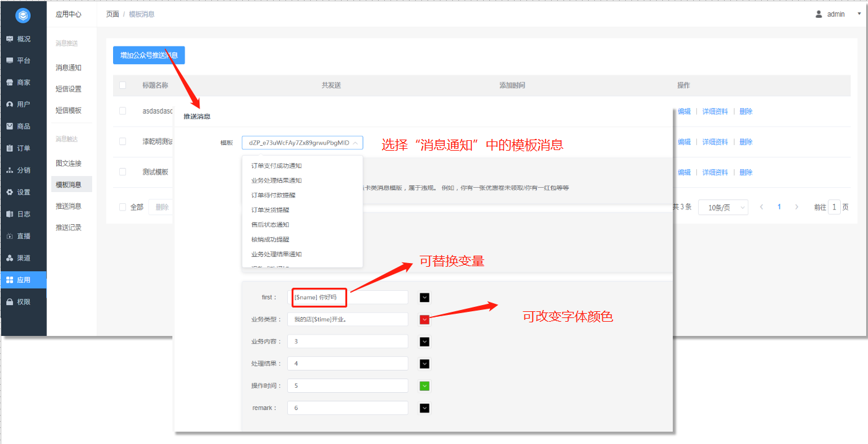868x444 pixels.
Task: Select 订单待付款提醒 from template list
Action: (x=273, y=195)
